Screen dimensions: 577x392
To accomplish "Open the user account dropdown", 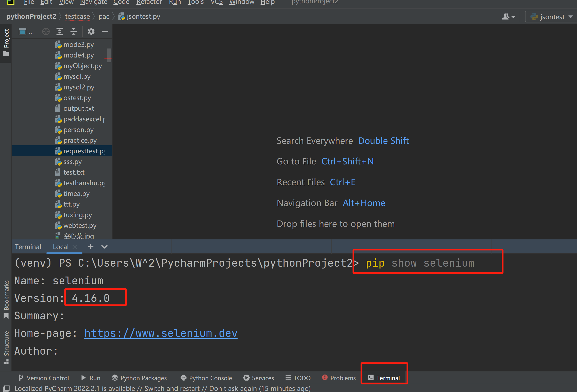I will pyautogui.click(x=508, y=17).
